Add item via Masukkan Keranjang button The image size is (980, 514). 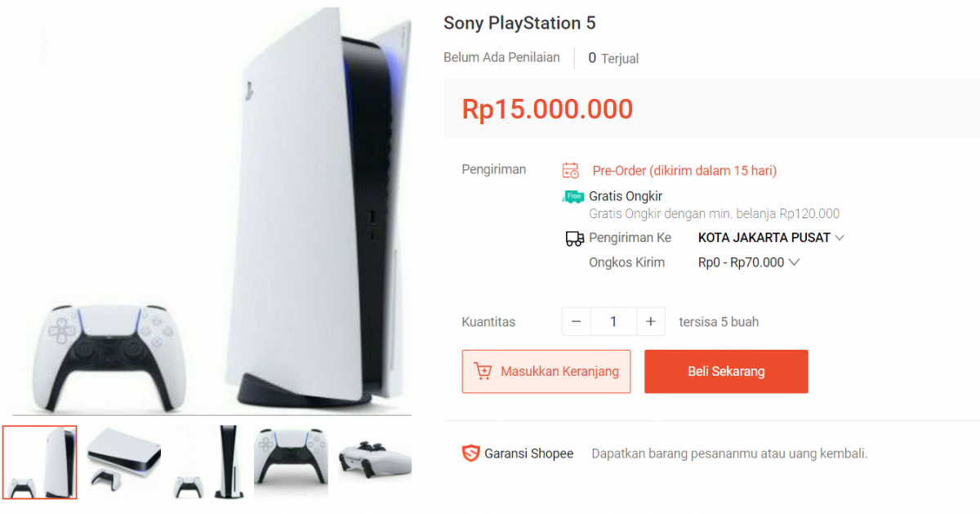546,372
